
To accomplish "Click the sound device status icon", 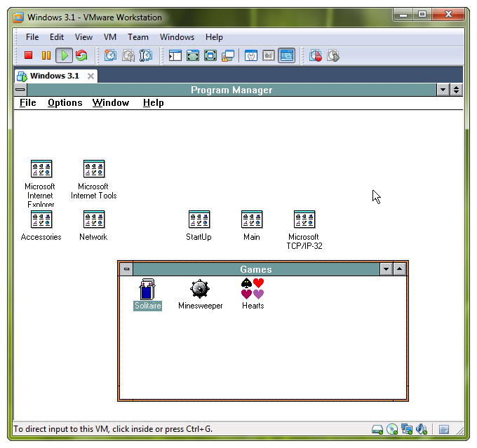I will [422, 429].
